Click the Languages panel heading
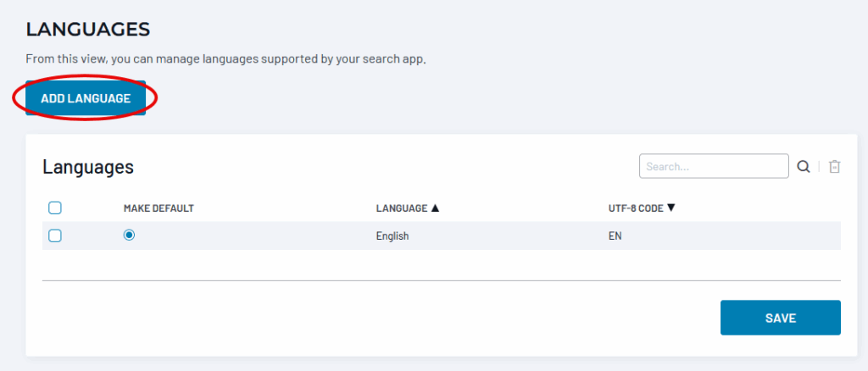 [x=88, y=167]
